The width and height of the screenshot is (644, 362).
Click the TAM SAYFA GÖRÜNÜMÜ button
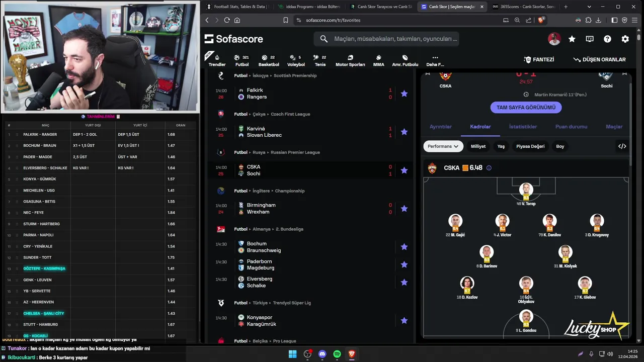tap(526, 108)
